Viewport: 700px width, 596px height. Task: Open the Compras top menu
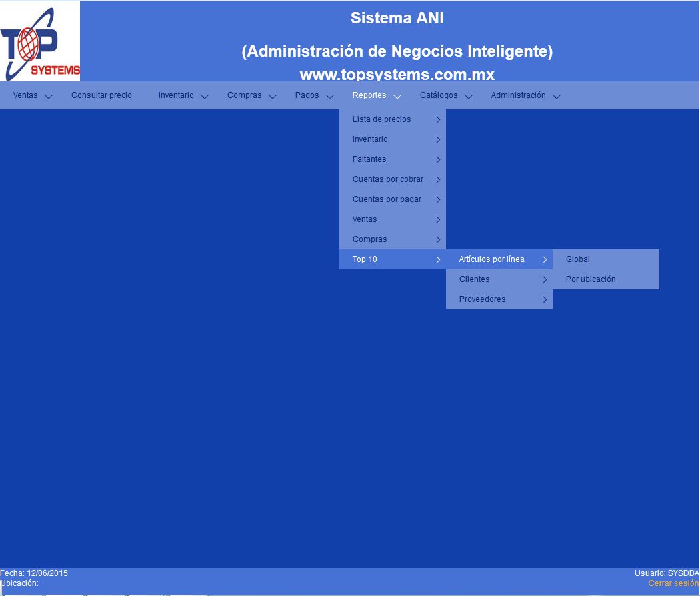(x=251, y=95)
